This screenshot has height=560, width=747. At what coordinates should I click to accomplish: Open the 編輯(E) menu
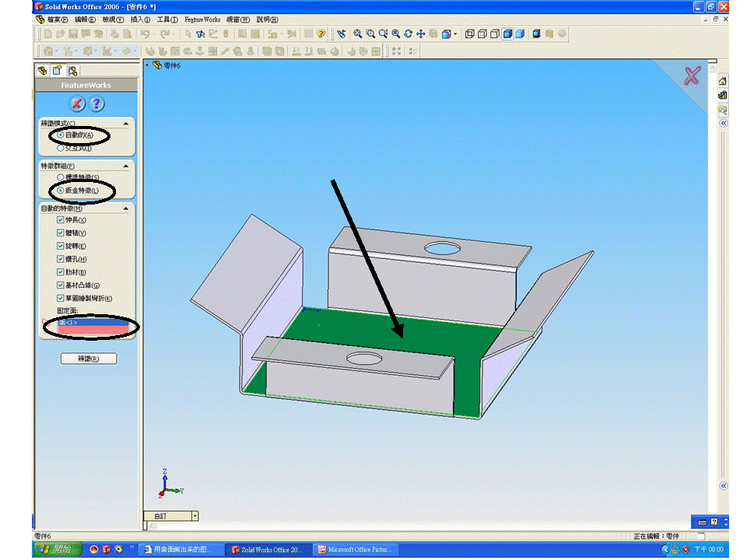tap(85, 19)
